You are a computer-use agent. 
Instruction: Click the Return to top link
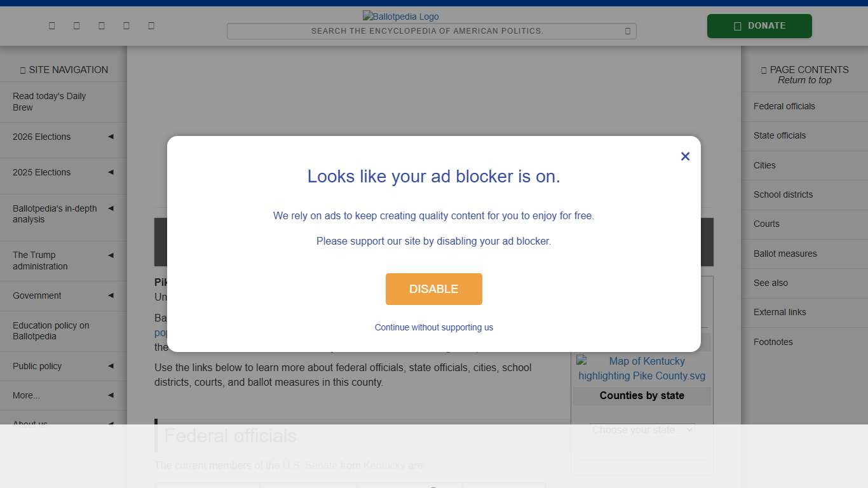tap(804, 80)
